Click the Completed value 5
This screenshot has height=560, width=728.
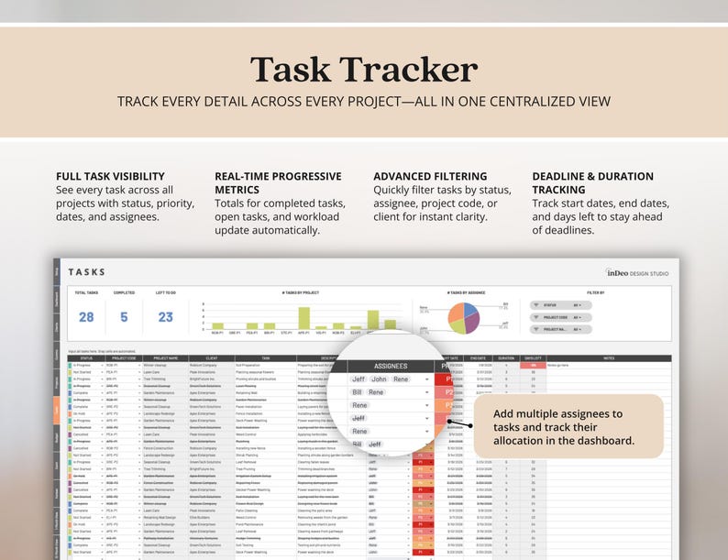point(124,317)
